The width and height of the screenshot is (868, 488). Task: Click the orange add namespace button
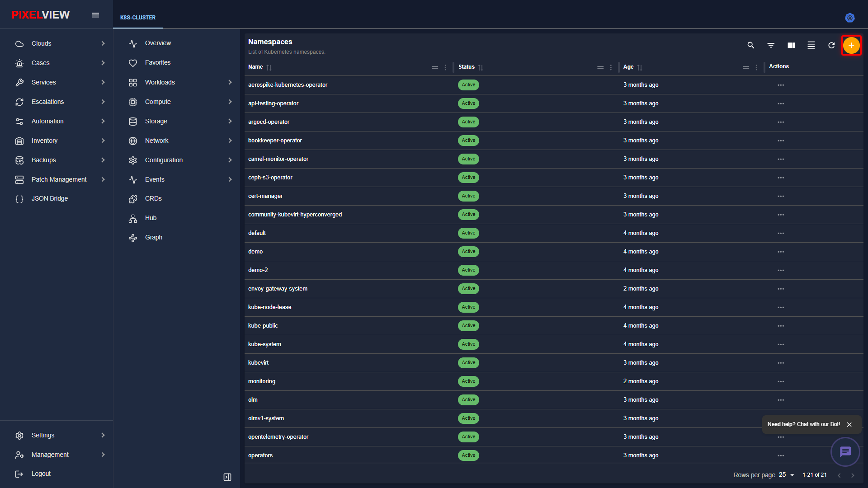coord(851,45)
